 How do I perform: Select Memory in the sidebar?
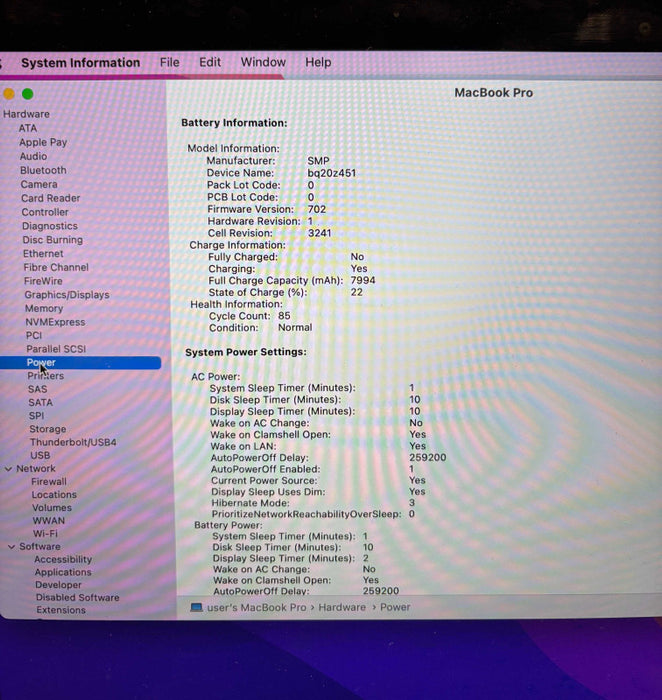click(x=44, y=308)
